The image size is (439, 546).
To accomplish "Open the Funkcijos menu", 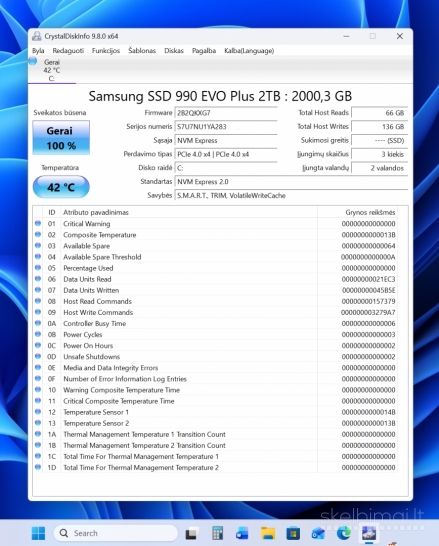I will 106,51.
